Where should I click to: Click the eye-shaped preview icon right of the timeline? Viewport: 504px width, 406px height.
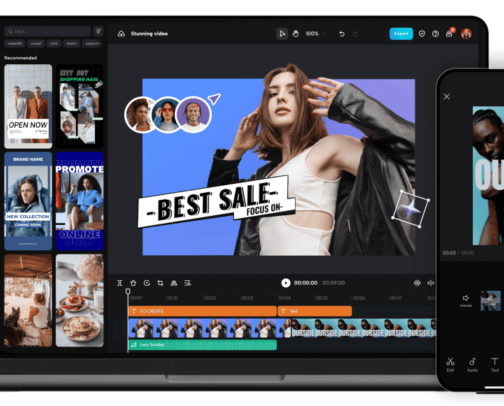pos(417,283)
